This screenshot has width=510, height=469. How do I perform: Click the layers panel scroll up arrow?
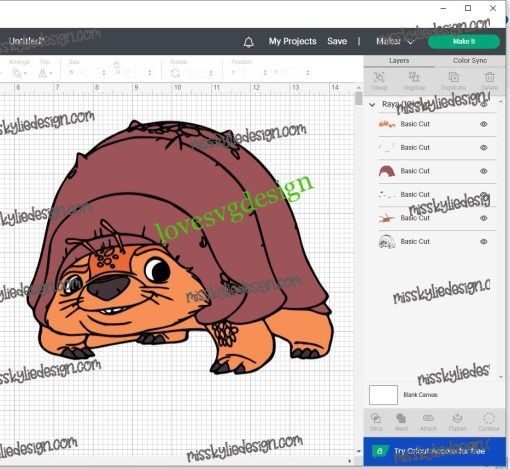(501, 101)
